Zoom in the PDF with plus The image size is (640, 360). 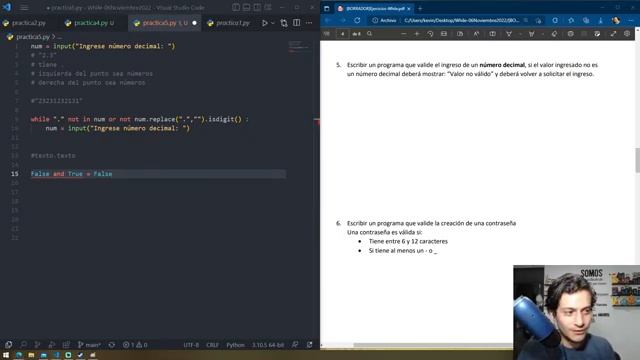[417, 34]
